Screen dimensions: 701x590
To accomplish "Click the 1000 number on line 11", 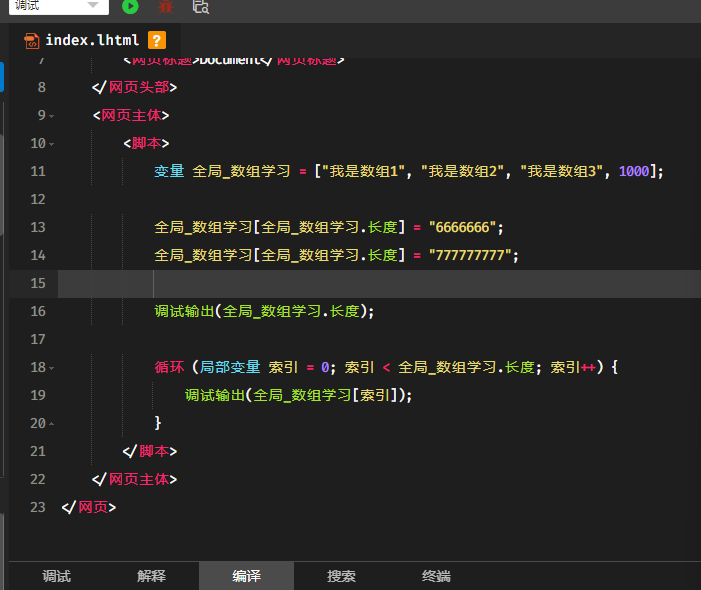I will (634, 171).
